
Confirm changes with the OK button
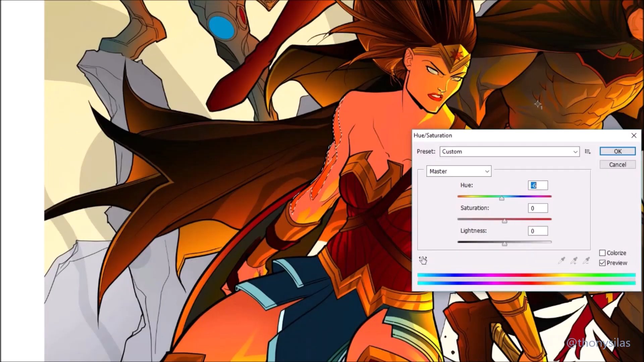(x=618, y=152)
